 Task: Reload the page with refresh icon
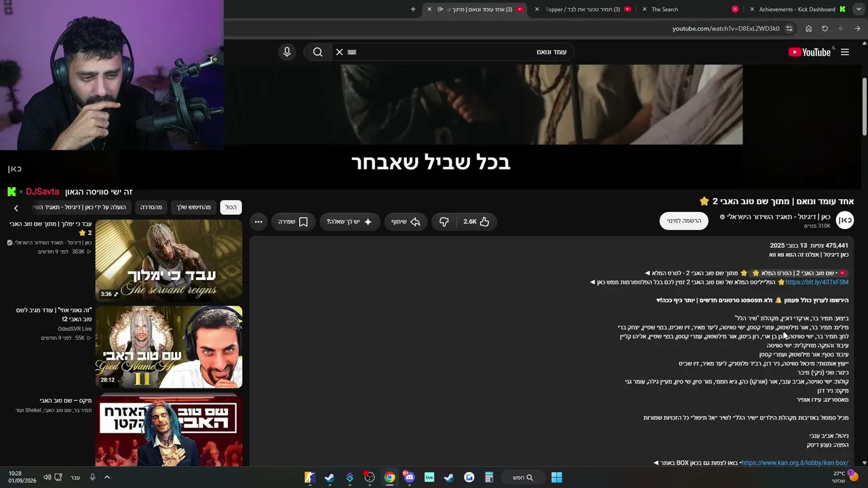click(825, 28)
